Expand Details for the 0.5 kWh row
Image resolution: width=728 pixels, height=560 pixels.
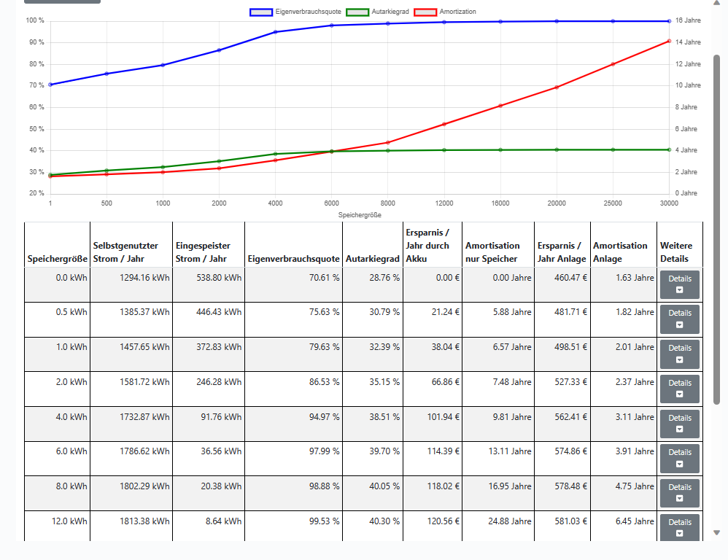tap(680, 319)
